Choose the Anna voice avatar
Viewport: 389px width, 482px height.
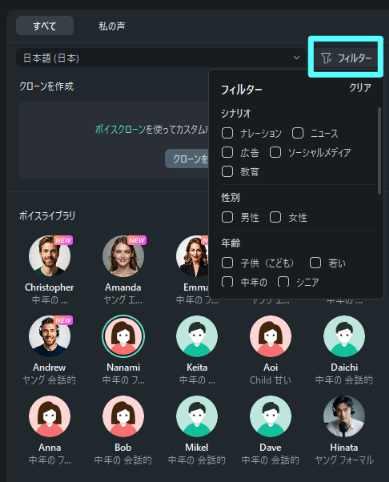pos(50,416)
